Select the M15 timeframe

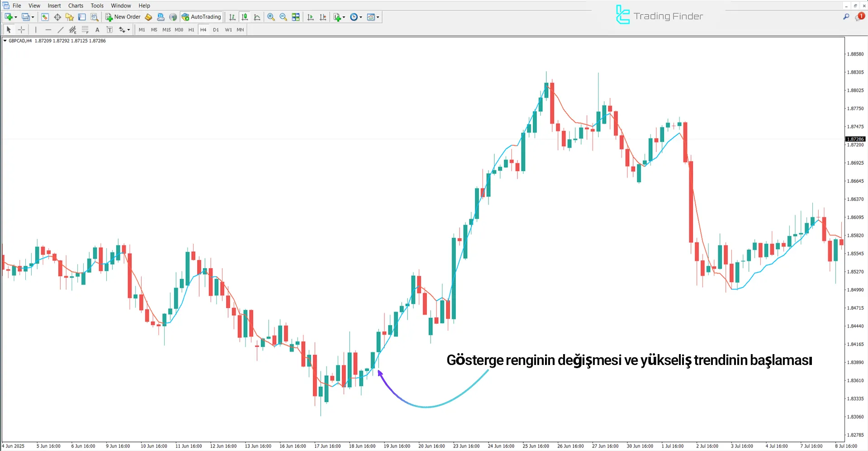point(166,30)
